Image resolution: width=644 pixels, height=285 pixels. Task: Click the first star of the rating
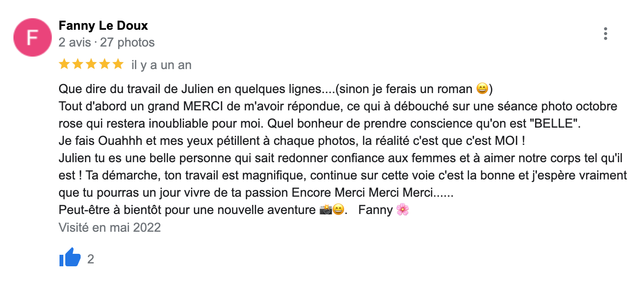pyautogui.click(x=63, y=64)
